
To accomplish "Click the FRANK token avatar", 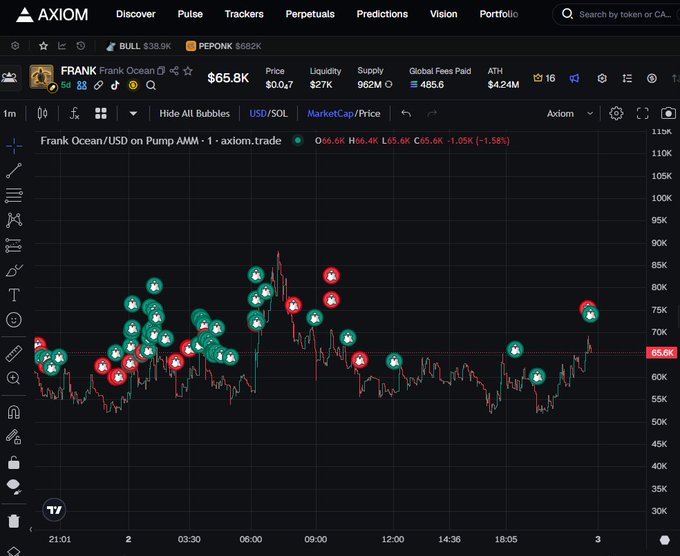I will coord(42,77).
